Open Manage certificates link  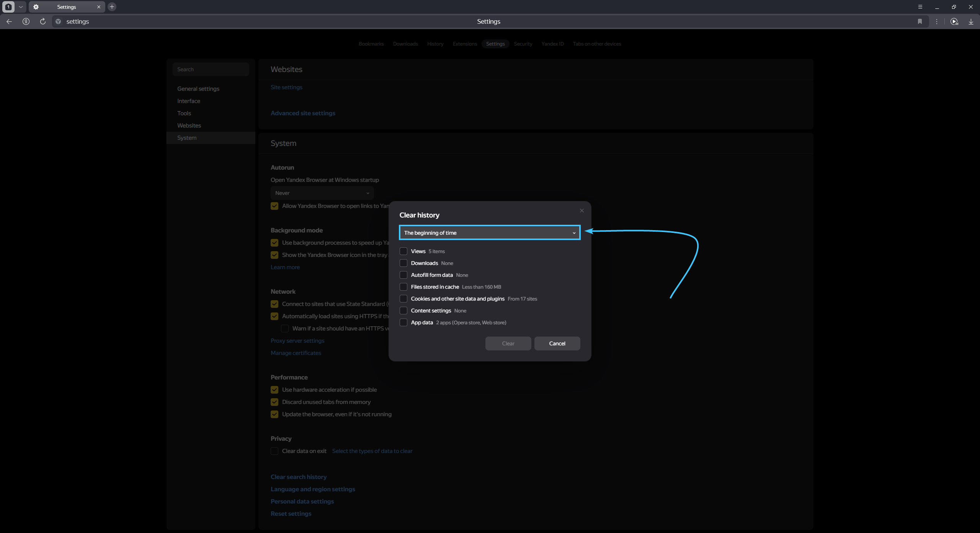click(x=296, y=353)
